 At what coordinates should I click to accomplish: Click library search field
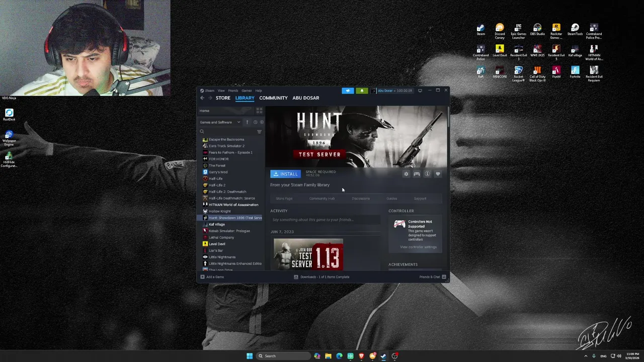[x=227, y=132]
